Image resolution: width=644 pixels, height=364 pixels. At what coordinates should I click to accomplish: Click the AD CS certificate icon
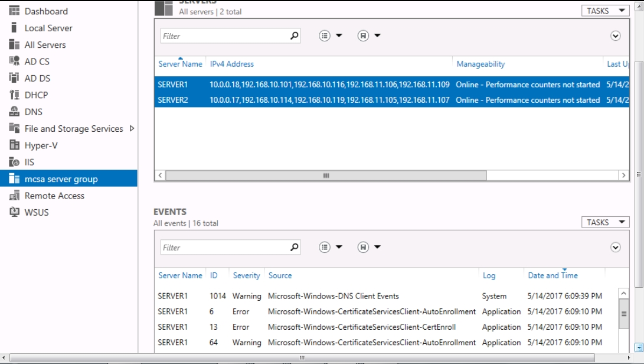(x=14, y=61)
